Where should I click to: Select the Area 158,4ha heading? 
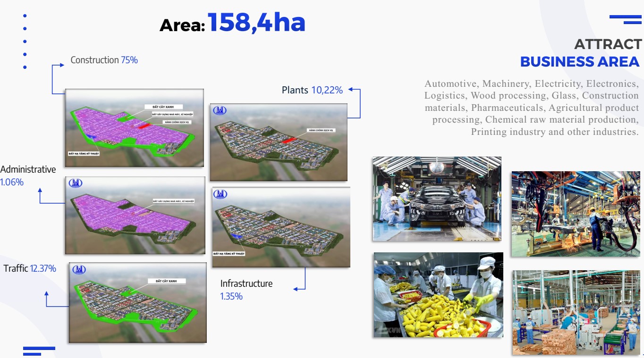tap(232, 23)
